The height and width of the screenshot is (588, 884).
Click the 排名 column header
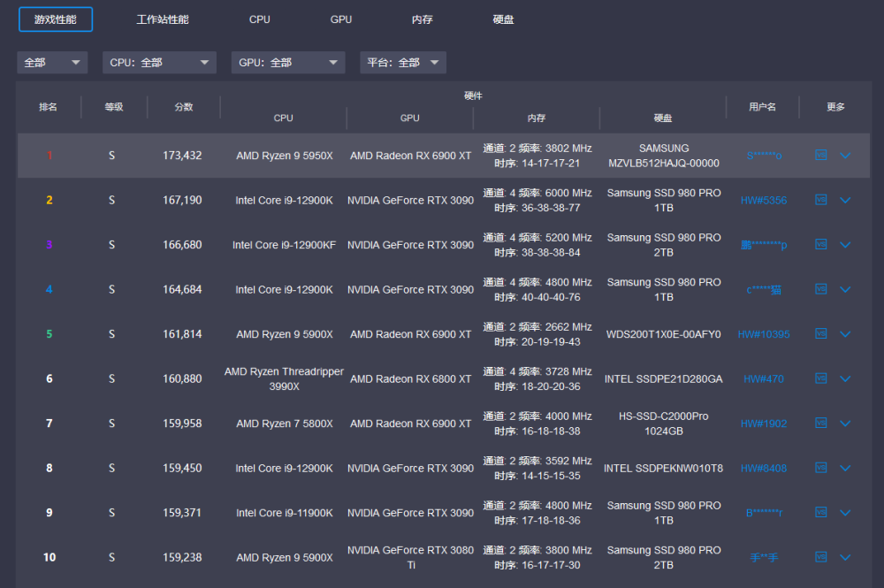[48, 107]
